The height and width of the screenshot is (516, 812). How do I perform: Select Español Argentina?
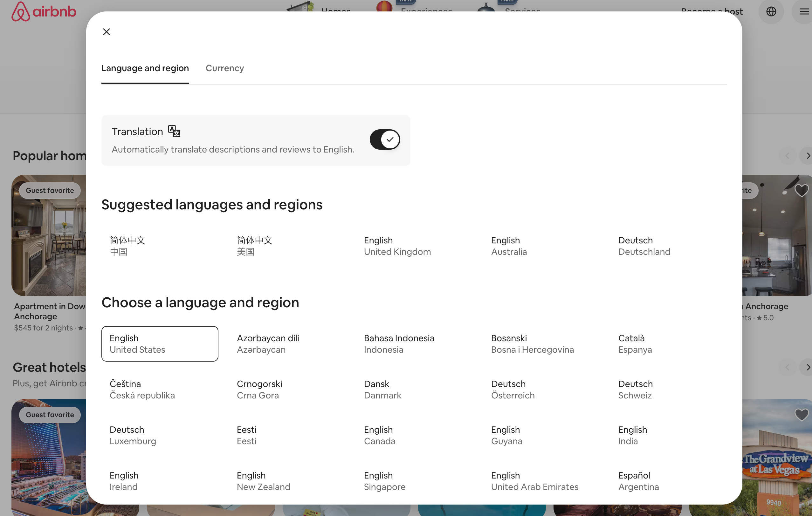point(668,481)
